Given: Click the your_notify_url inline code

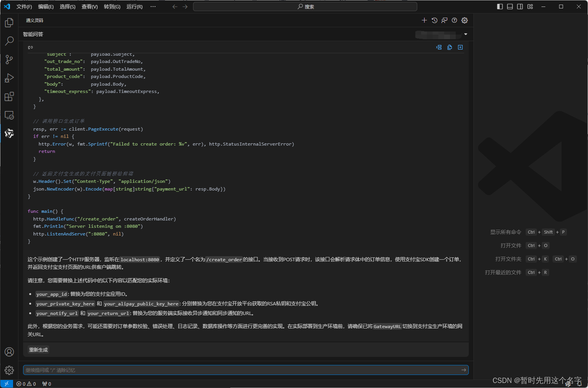Looking at the screenshot, I should point(57,313).
